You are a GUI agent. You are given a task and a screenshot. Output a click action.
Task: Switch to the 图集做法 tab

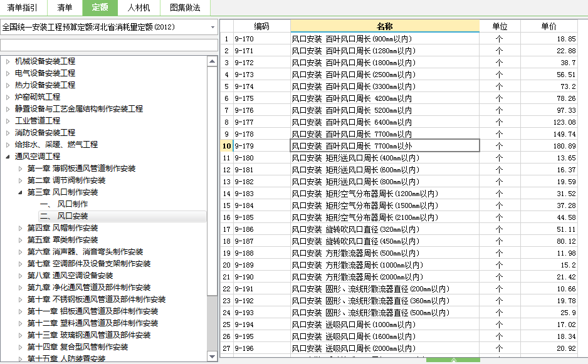[185, 8]
